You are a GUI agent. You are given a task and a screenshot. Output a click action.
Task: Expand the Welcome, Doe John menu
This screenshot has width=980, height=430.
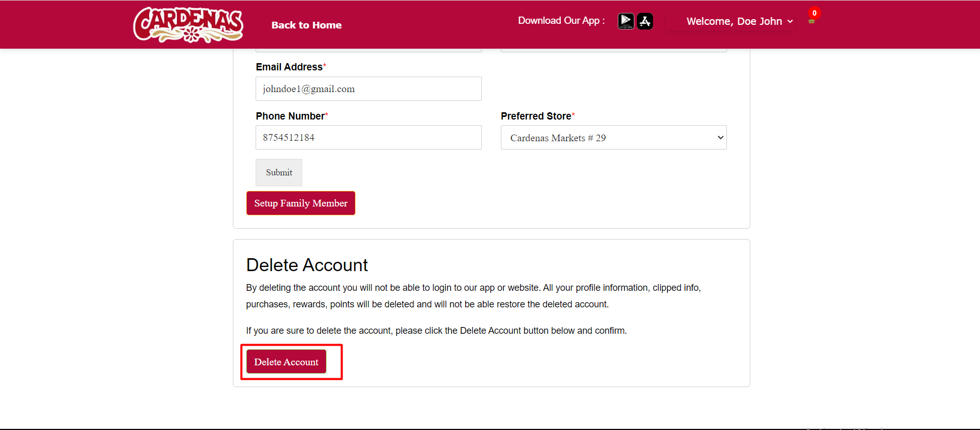739,21
